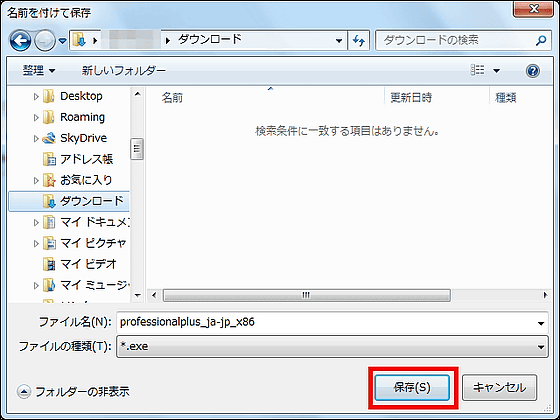Select マイ ミュージック folder
This screenshot has width=560, height=420.
coord(95,285)
